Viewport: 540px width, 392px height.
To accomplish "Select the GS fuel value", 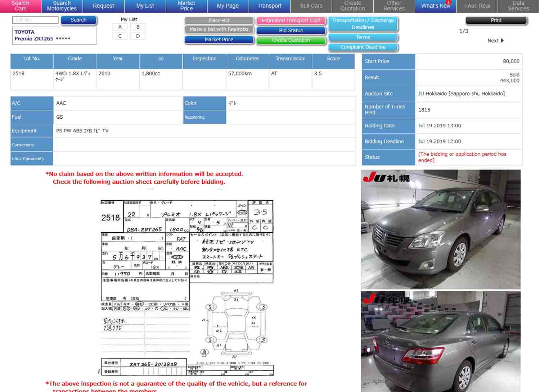I will click(x=59, y=117).
